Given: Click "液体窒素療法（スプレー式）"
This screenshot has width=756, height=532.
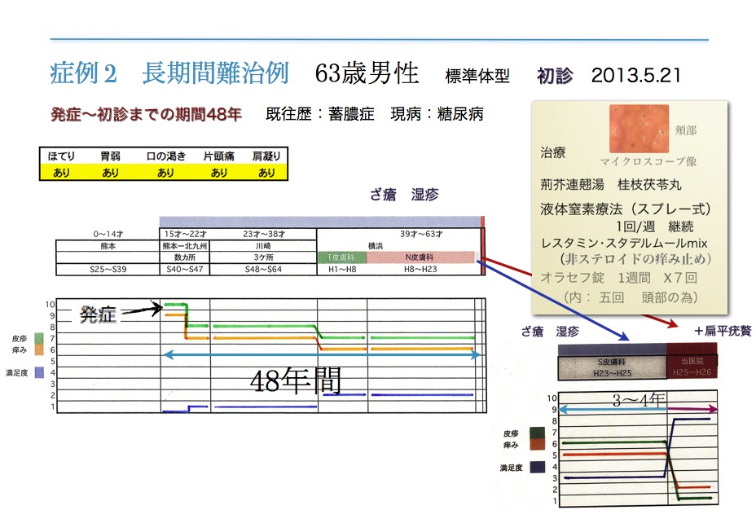Looking at the screenshot, I should pyautogui.click(x=626, y=209).
